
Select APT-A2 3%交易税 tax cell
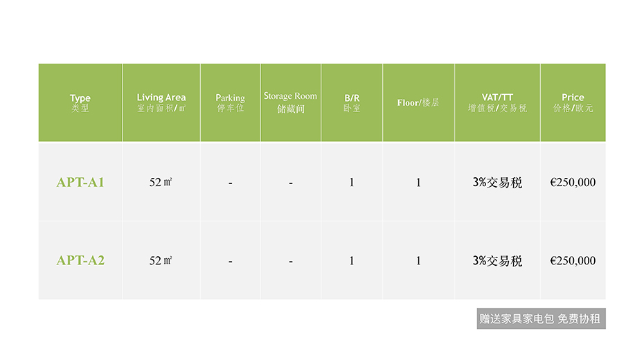pyautogui.click(x=497, y=260)
